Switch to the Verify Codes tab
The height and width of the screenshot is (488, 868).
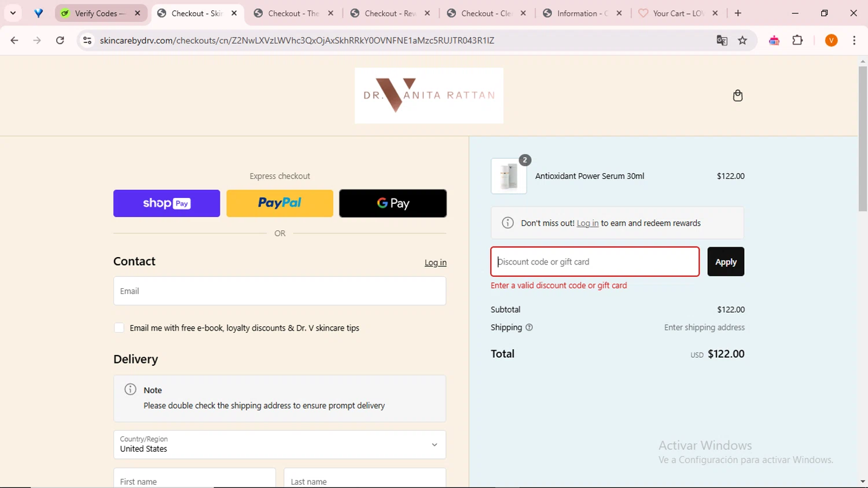101,13
